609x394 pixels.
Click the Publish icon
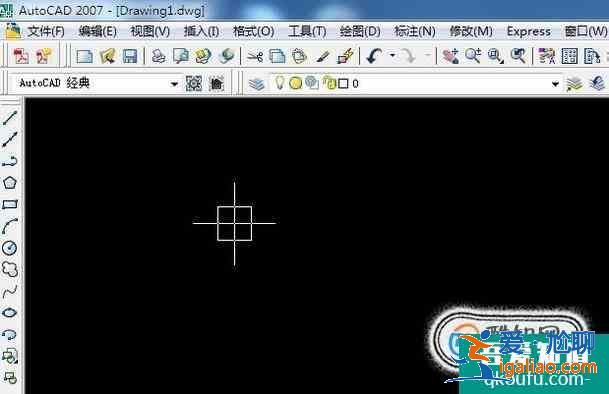coord(203,57)
